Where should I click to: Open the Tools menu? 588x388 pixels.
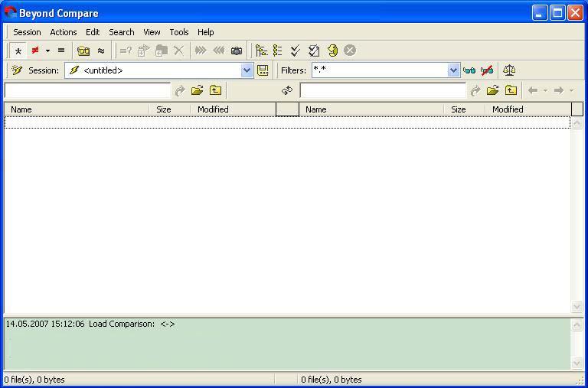[x=179, y=32]
